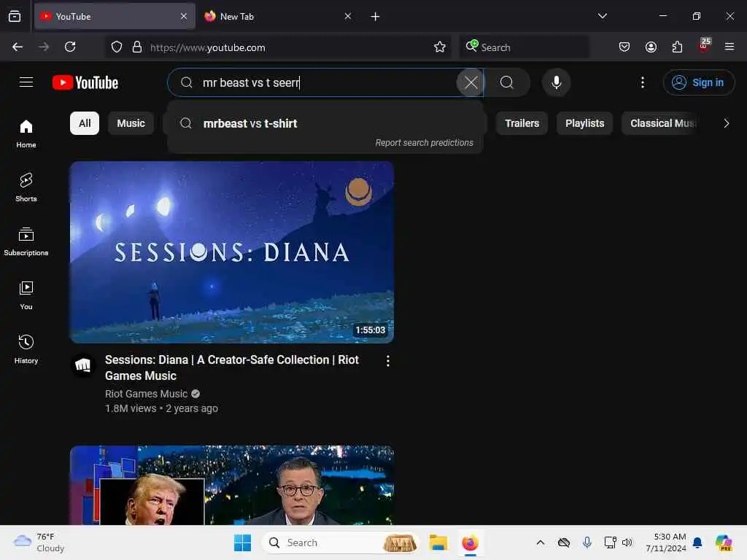The width and height of the screenshot is (747, 560).
Task: Click the YouTube logo
Action: point(85,82)
